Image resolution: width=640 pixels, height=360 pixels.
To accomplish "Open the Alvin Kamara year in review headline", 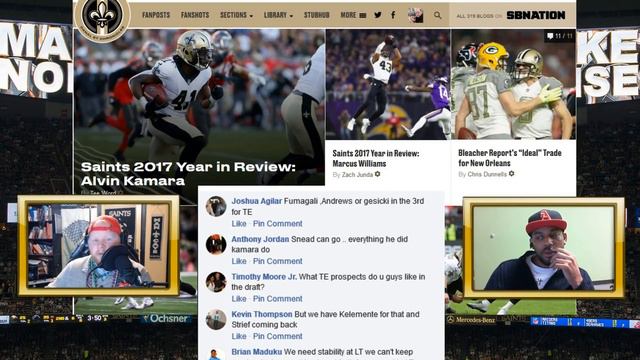I will (x=188, y=173).
